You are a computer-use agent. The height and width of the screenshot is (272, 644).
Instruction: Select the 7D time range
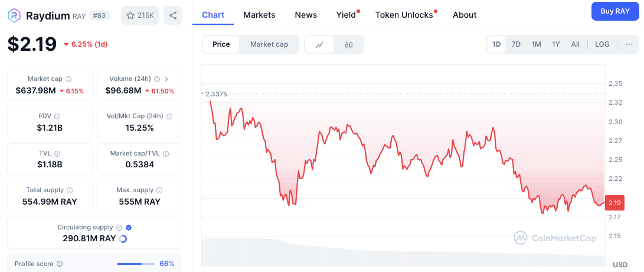(x=516, y=44)
